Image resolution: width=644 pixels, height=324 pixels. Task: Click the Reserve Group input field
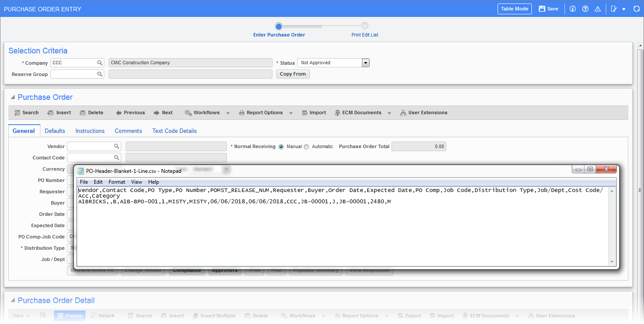(73, 74)
